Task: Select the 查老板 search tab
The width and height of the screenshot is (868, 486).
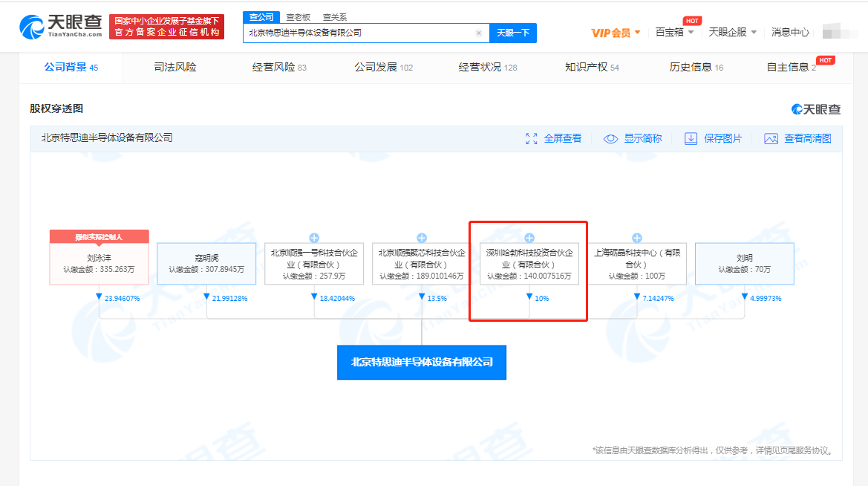Action: coord(298,17)
